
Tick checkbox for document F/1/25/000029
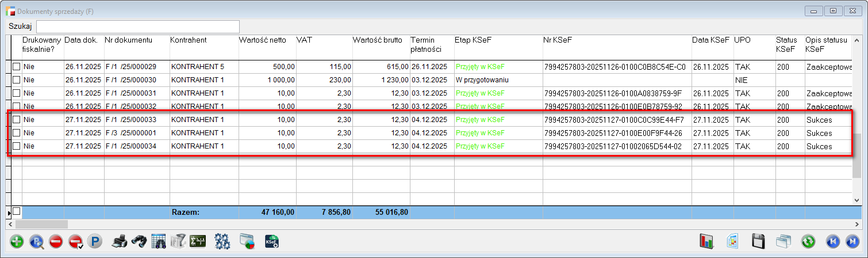[x=16, y=67]
